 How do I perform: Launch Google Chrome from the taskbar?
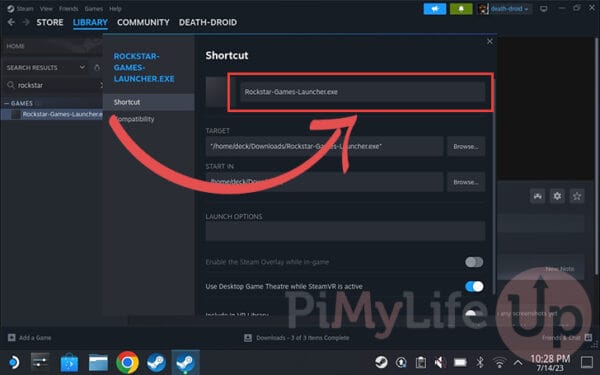tap(127, 362)
